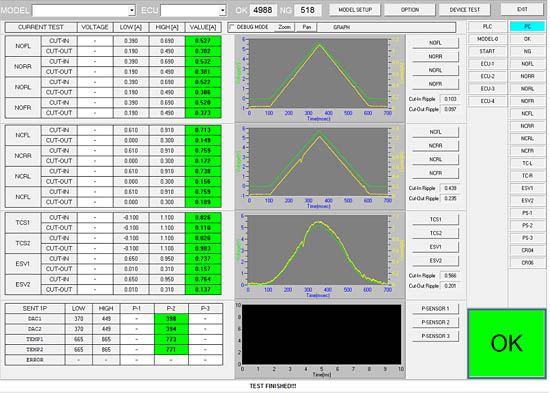Viewport: 550px width, 393px height.
Task: Toggle the START signal button
Action: 487,51
